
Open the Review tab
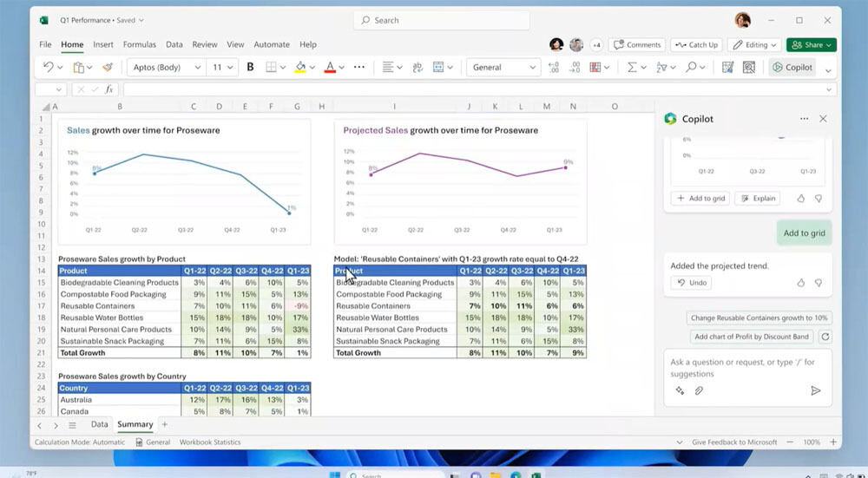[x=205, y=44]
